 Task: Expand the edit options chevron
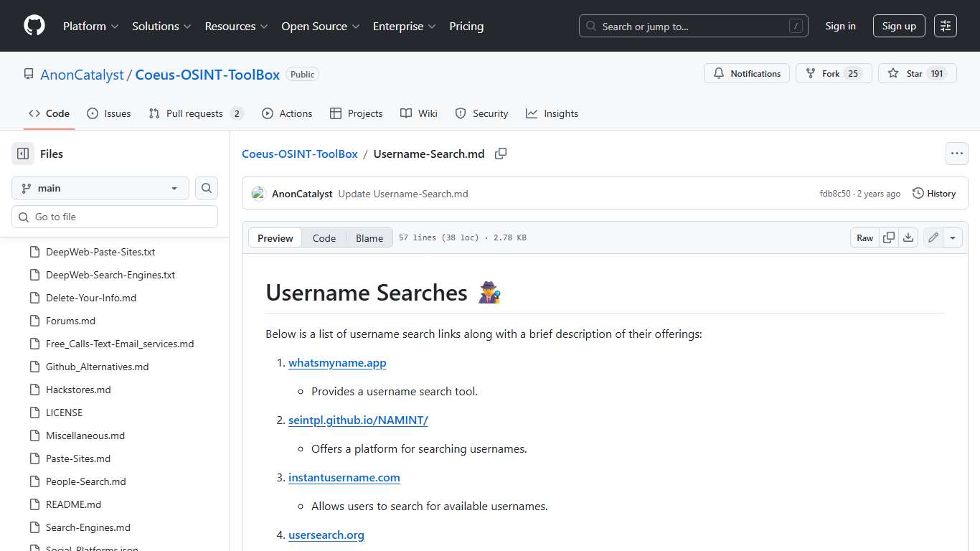tap(952, 237)
